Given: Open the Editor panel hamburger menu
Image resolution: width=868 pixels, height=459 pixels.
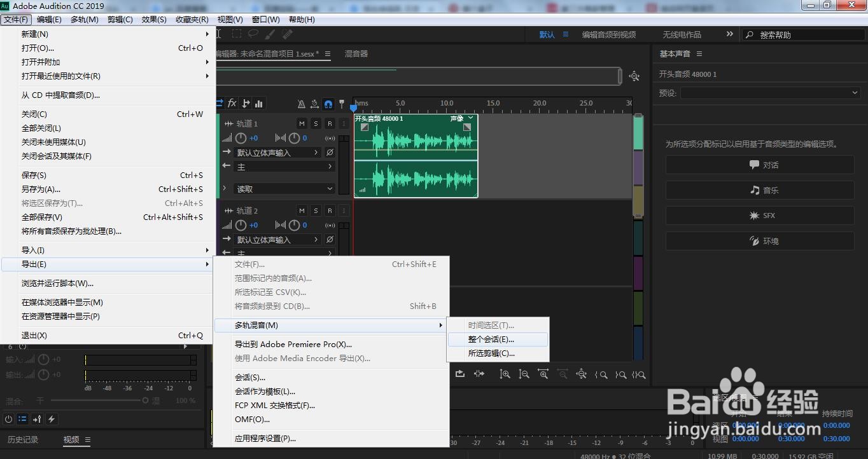Looking at the screenshot, I should click(328, 54).
